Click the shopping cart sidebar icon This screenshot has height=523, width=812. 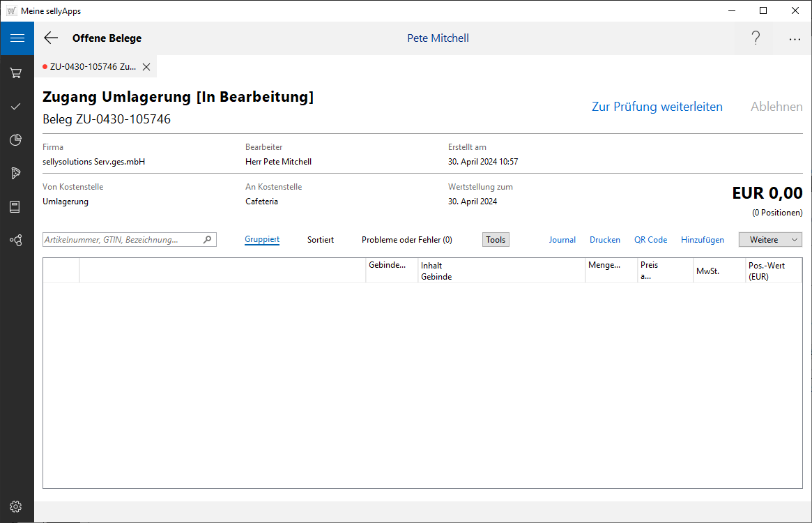(x=16, y=73)
